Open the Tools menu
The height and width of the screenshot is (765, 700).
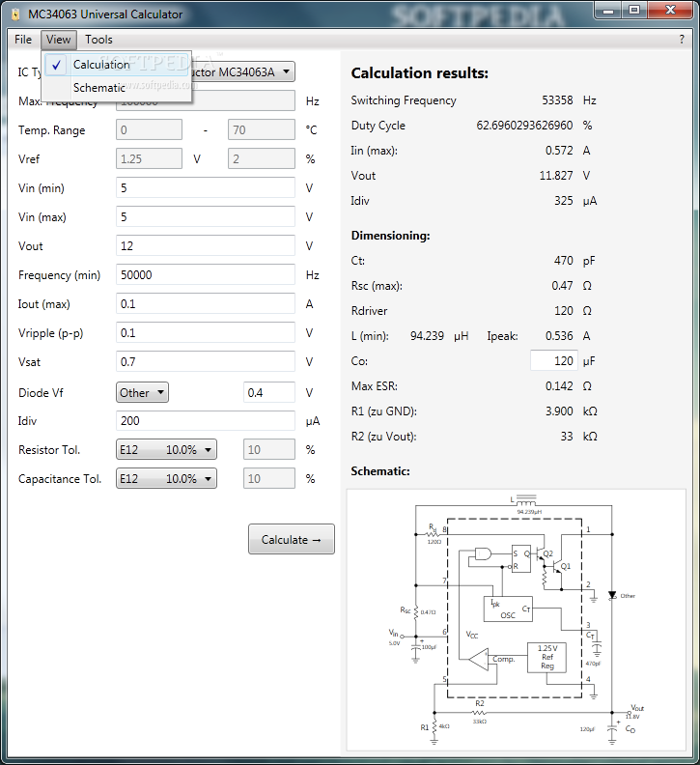click(98, 40)
